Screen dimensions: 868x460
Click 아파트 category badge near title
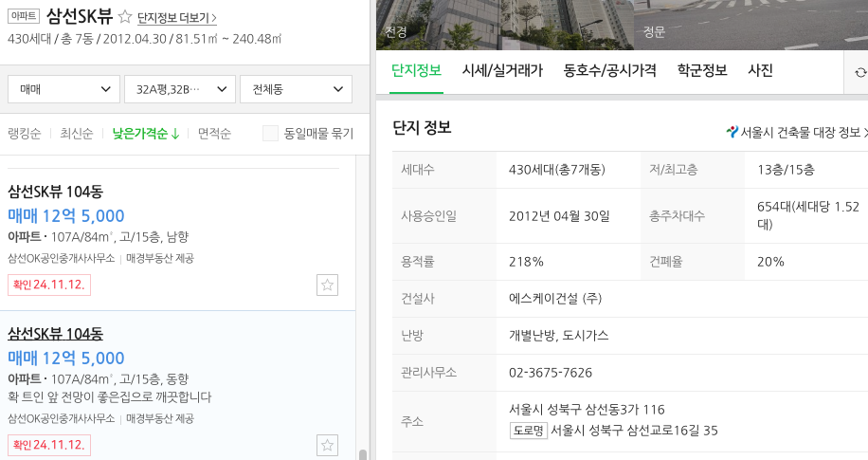click(x=24, y=16)
